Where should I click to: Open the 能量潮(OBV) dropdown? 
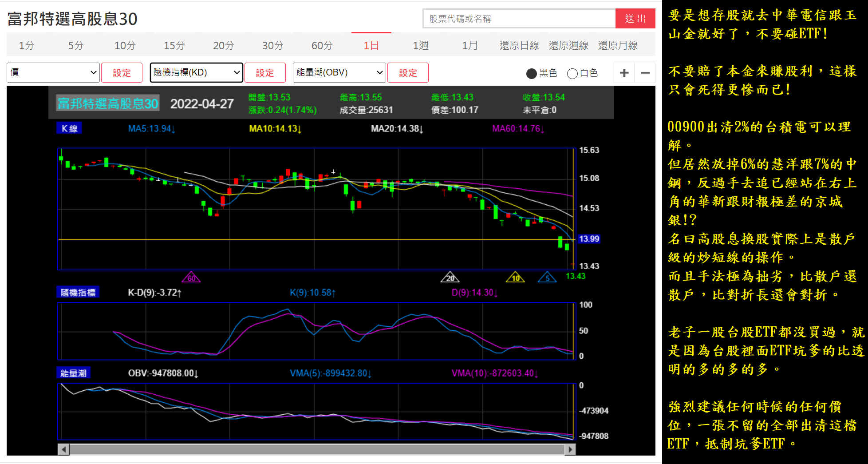(x=339, y=72)
